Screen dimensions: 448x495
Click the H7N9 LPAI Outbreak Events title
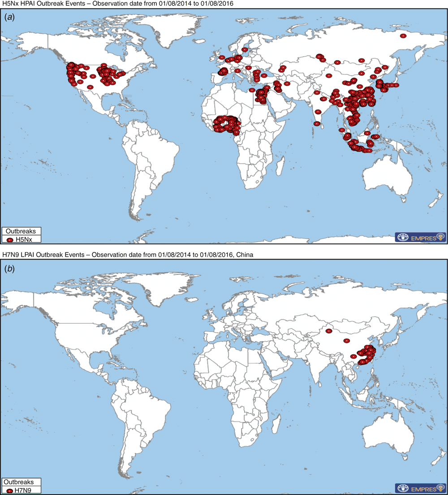[x=128, y=255]
